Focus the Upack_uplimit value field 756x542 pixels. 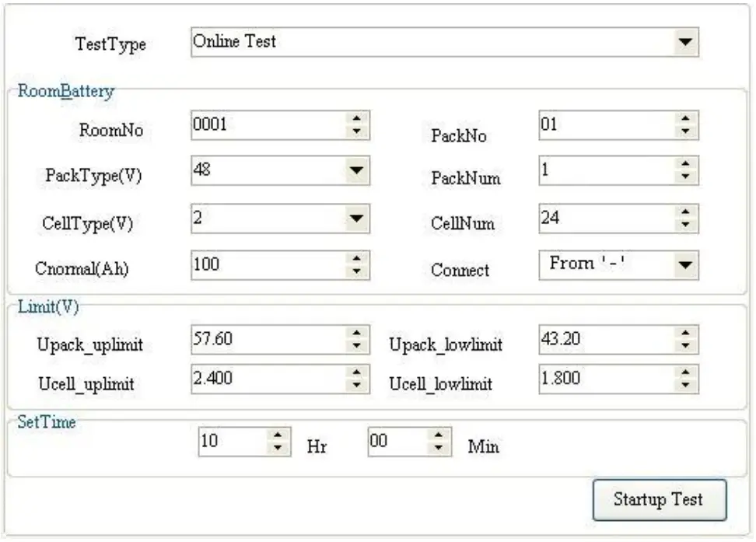pos(266,339)
